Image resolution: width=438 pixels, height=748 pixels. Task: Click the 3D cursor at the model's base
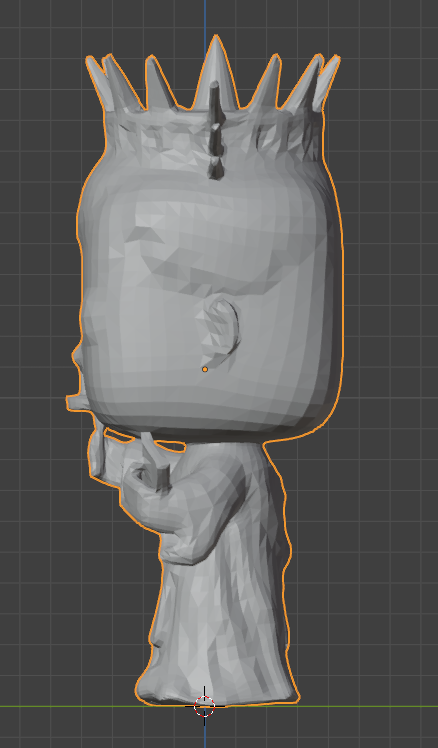pyautogui.click(x=205, y=706)
